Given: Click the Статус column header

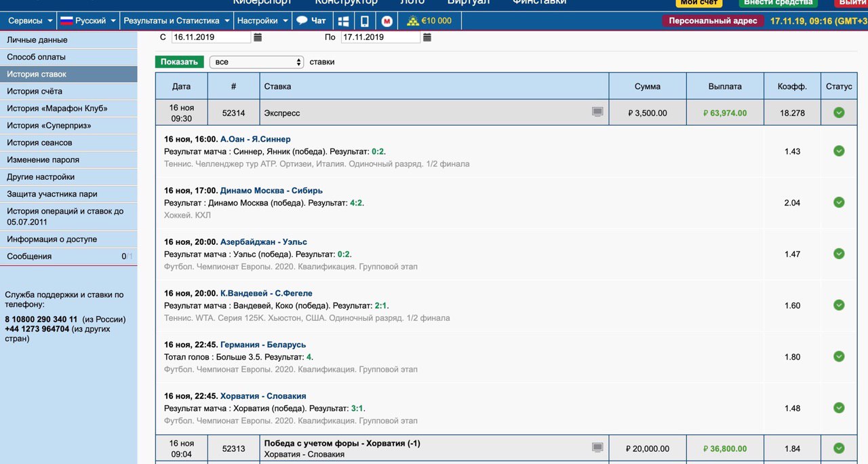Looking at the screenshot, I should [x=839, y=87].
